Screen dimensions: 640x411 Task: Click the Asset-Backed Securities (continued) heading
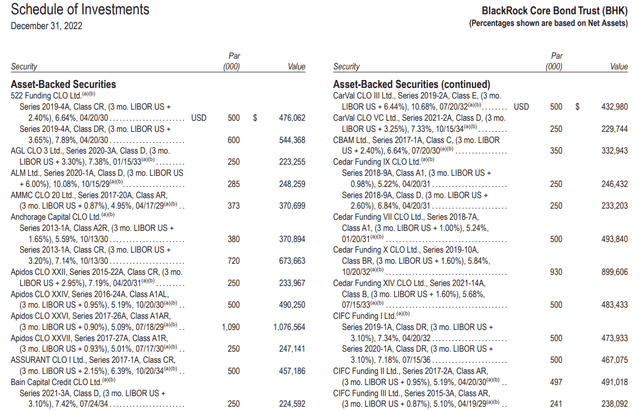(411, 84)
